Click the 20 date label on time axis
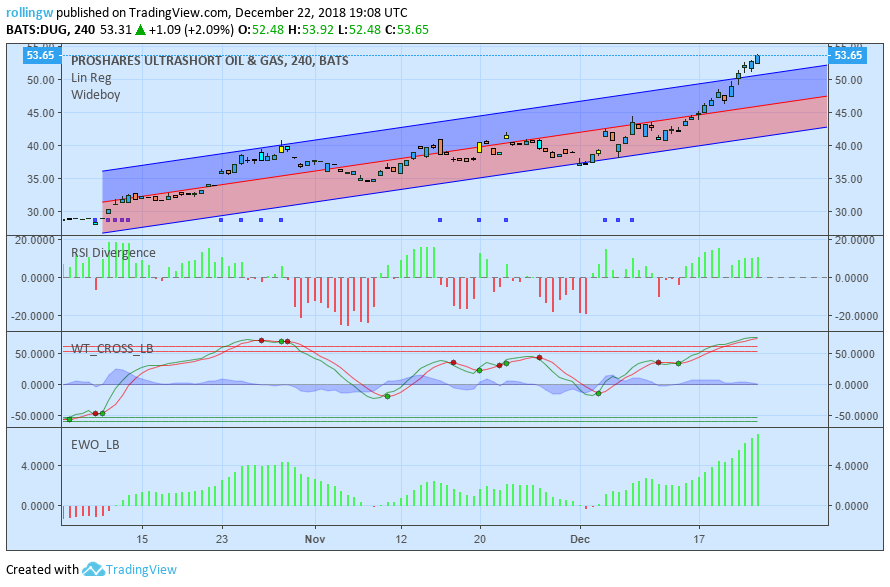The height and width of the screenshot is (587, 890). pos(480,539)
